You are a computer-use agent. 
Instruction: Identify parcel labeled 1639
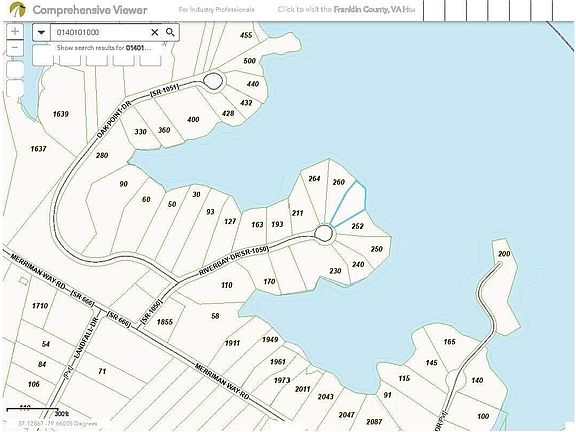(x=61, y=114)
